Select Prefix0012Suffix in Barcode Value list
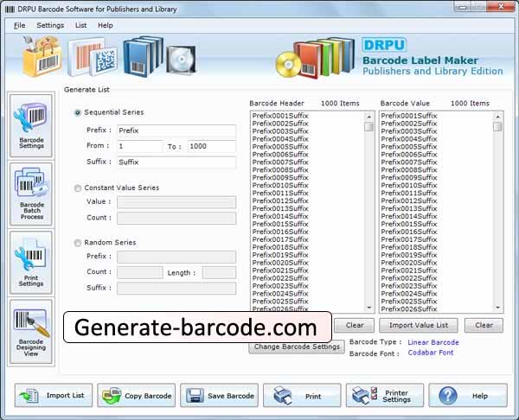 (409, 201)
